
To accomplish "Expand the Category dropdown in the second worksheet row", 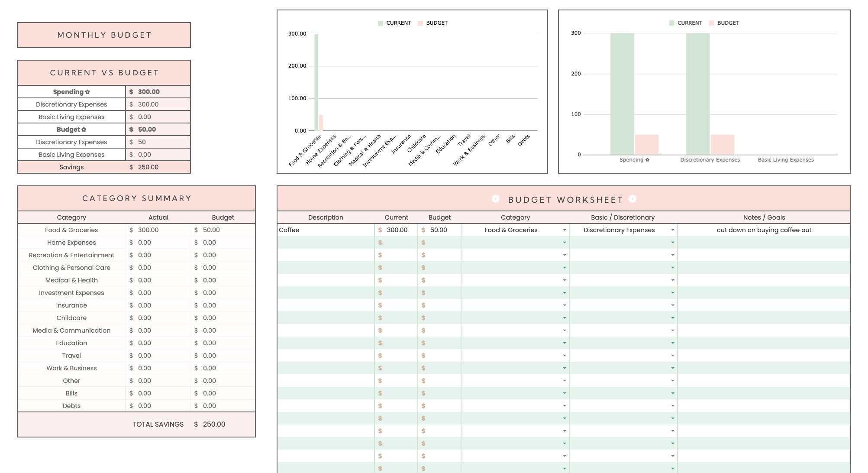I will click(x=564, y=243).
